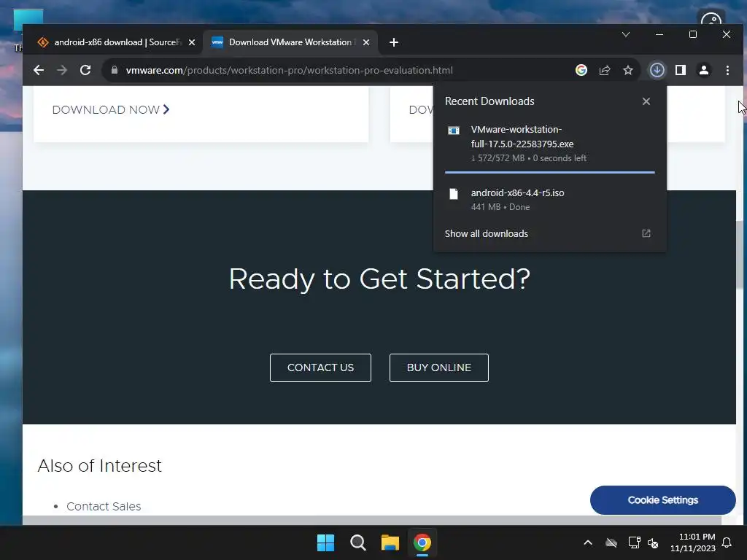
Task: Reload the VMware page
Action: (x=85, y=70)
